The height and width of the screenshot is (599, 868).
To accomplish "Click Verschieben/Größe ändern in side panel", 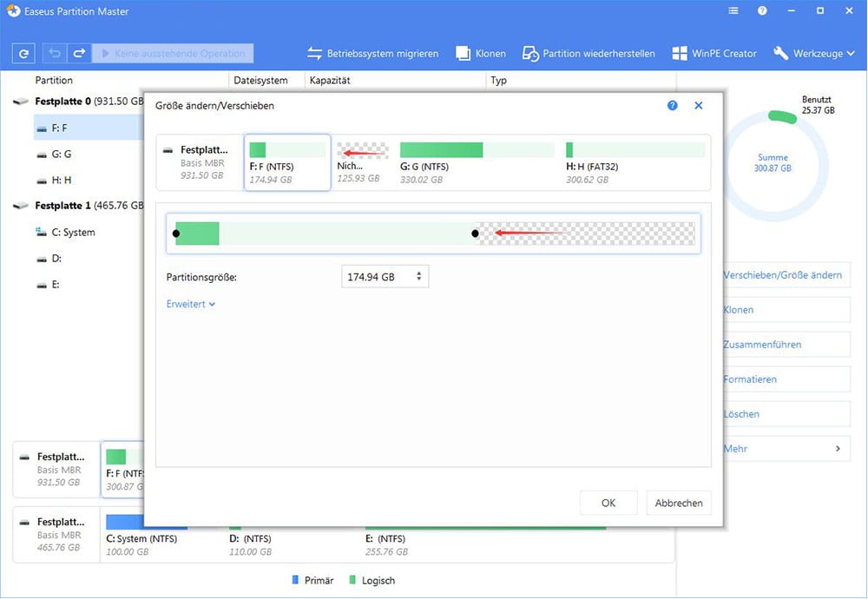I will 786,275.
